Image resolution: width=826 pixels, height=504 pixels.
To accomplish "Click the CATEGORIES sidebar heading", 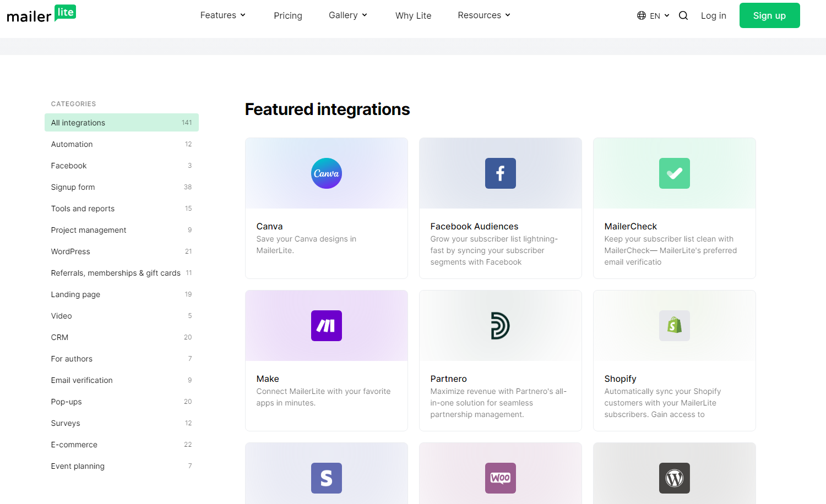I will tap(73, 104).
